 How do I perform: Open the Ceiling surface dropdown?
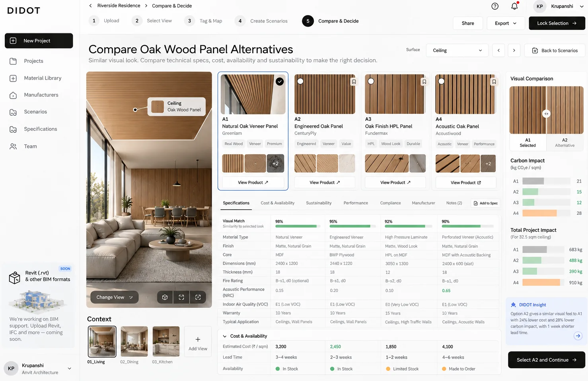pos(457,51)
